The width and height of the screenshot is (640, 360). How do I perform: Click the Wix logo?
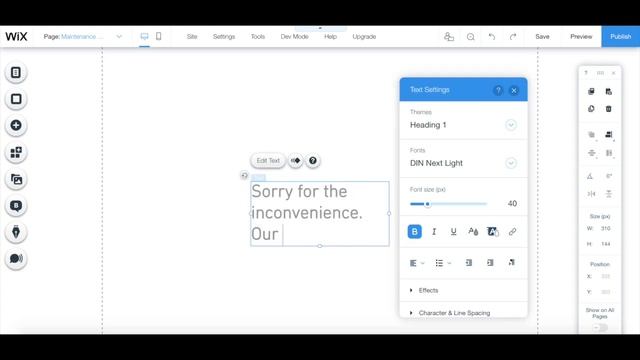(x=16, y=37)
